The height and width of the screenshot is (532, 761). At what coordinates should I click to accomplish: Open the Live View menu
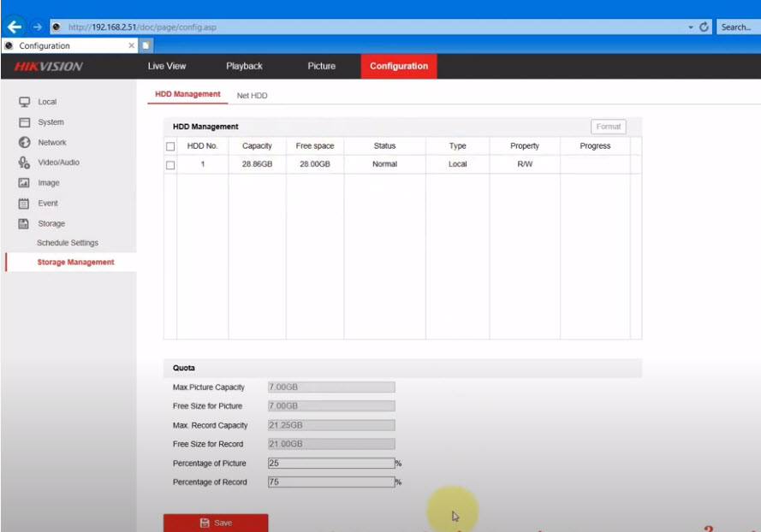pos(167,66)
